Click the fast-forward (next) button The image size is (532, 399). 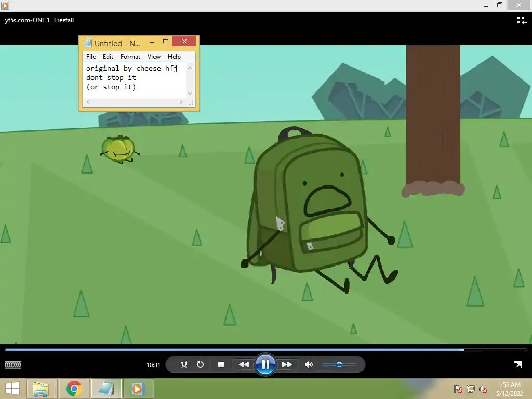coord(287,364)
